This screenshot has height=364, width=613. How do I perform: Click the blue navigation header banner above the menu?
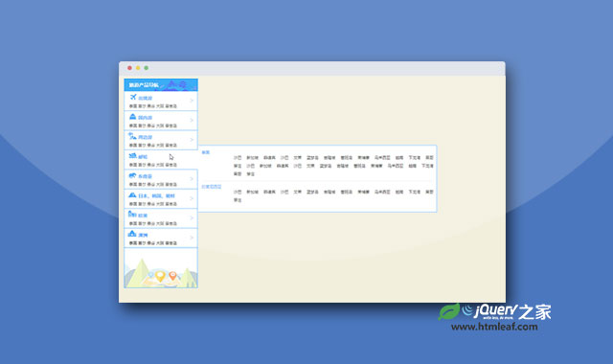coord(161,85)
